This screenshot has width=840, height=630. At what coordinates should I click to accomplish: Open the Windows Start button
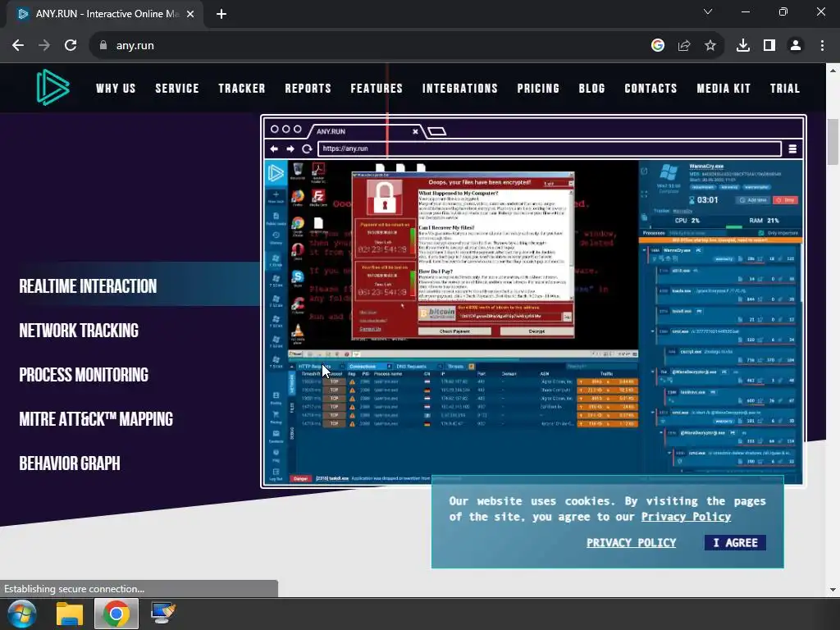21,614
